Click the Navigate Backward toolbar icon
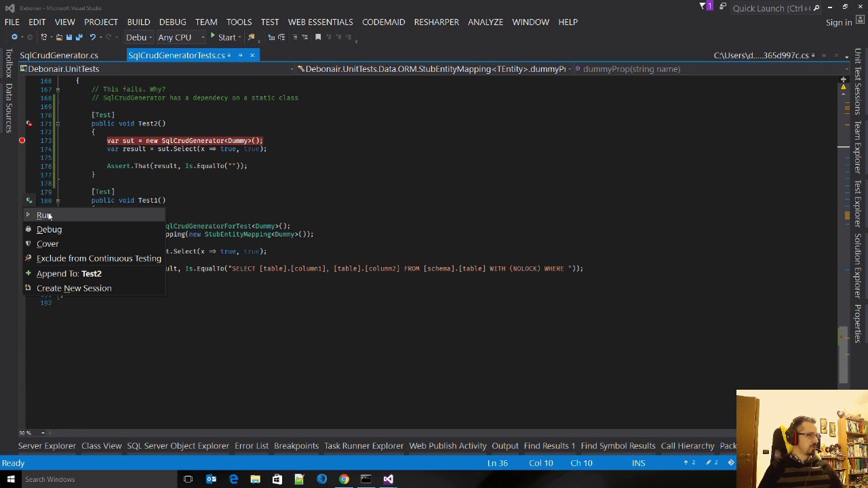Image resolution: width=868 pixels, height=488 pixels. (x=14, y=37)
